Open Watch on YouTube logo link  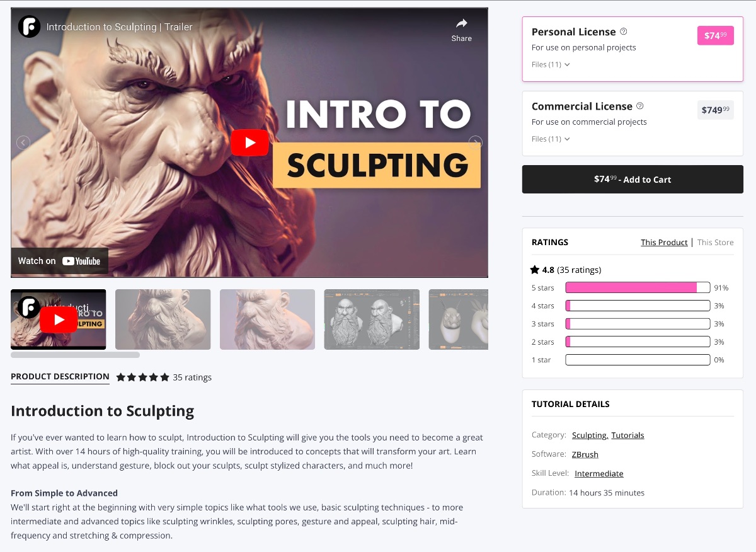click(81, 261)
